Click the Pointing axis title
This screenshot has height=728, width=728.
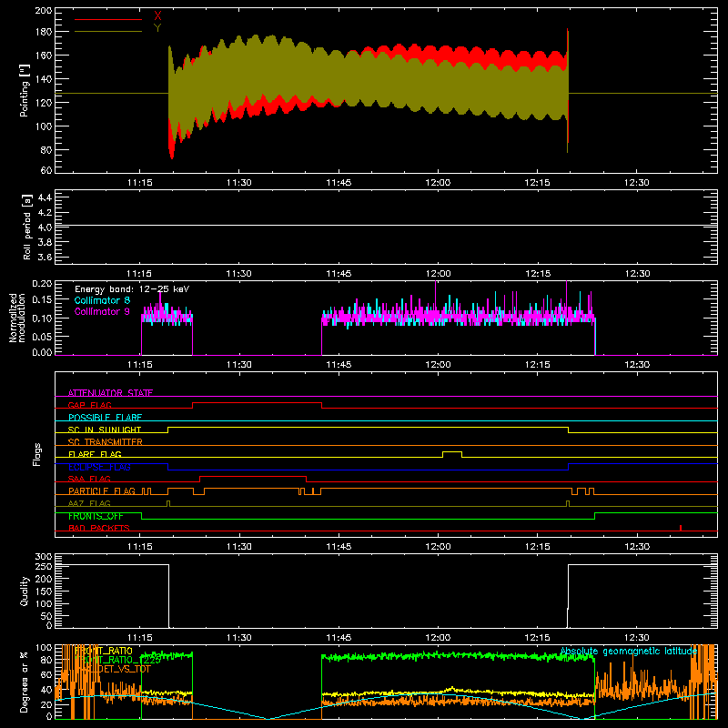(25, 90)
